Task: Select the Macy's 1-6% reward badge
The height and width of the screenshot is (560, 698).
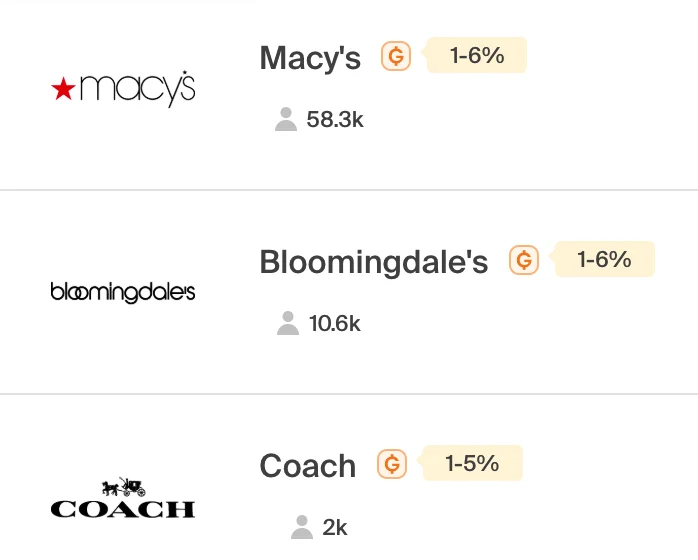Action: click(477, 55)
